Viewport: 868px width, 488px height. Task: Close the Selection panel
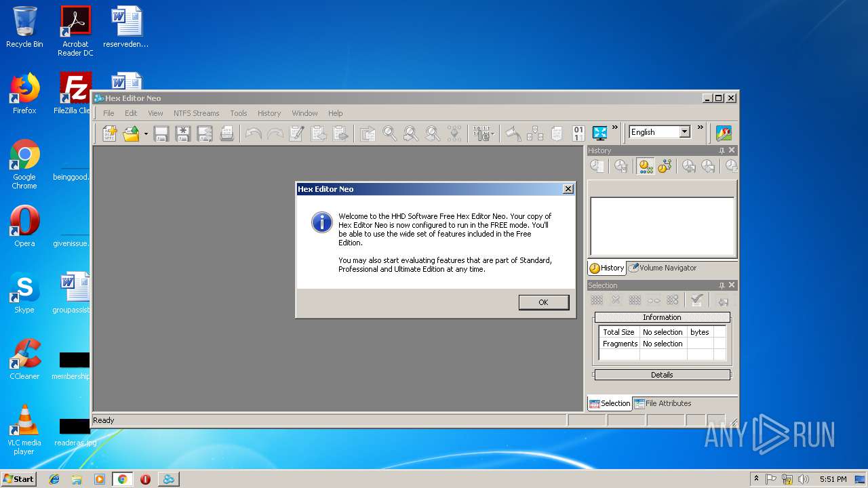(731, 285)
